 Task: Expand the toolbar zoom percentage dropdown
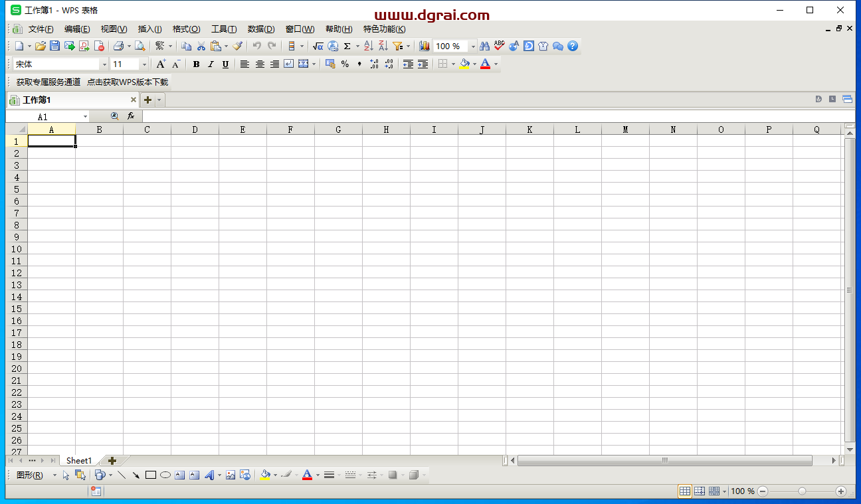pyautogui.click(x=473, y=46)
